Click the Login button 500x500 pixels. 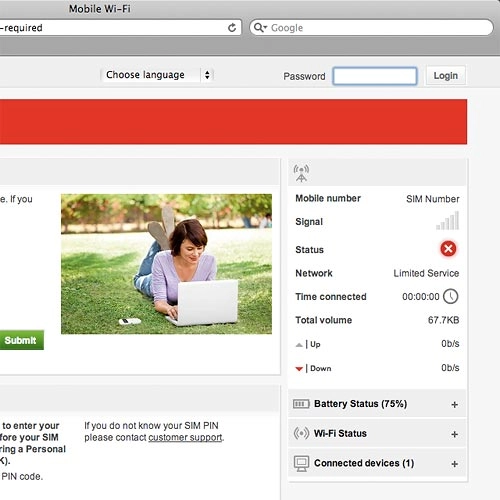[446, 76]
